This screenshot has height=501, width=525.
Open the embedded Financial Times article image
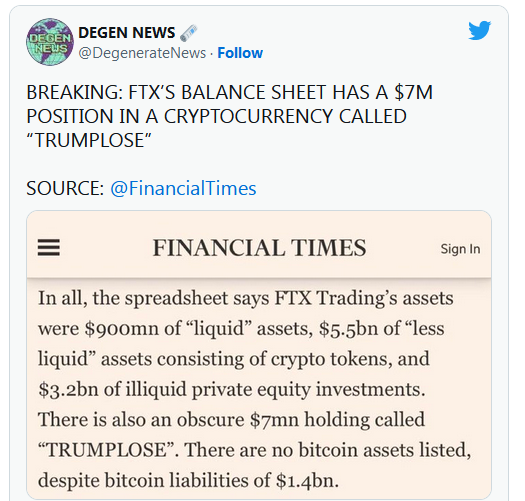(259, 355)
